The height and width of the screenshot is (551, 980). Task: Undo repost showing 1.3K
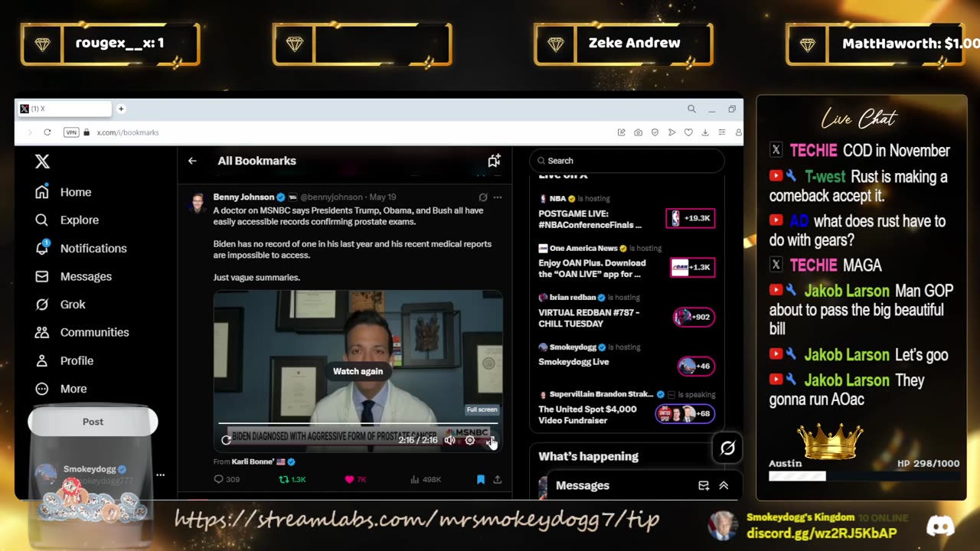click(x=292, y=480)
